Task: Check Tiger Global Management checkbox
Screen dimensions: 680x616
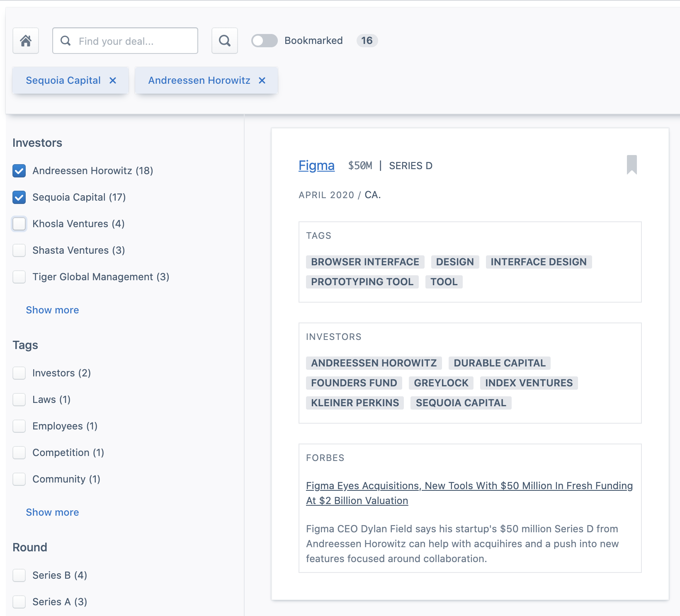Action: [19, 277]
